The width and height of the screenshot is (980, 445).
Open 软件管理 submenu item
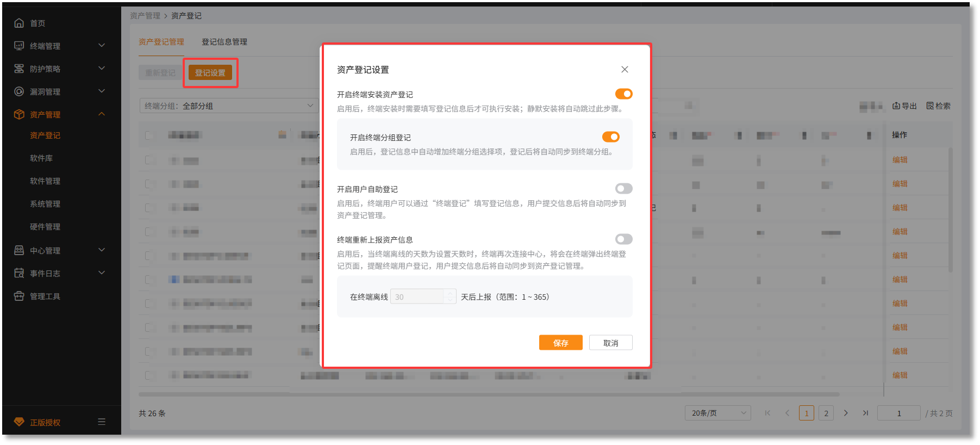tap(45, 181)
